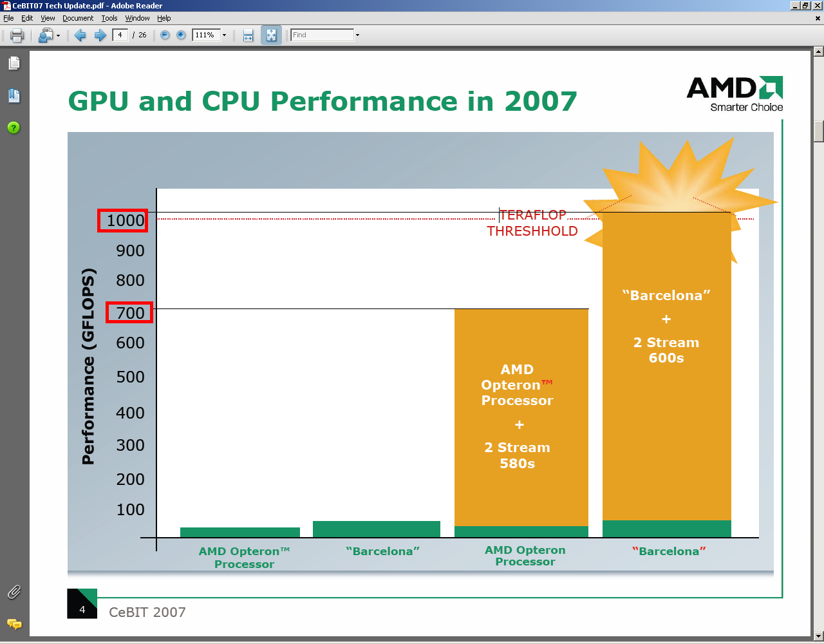Open the zoom percentage dropdown arrow
The height and width of the screenshot is (644, 824).
point(224,35)
